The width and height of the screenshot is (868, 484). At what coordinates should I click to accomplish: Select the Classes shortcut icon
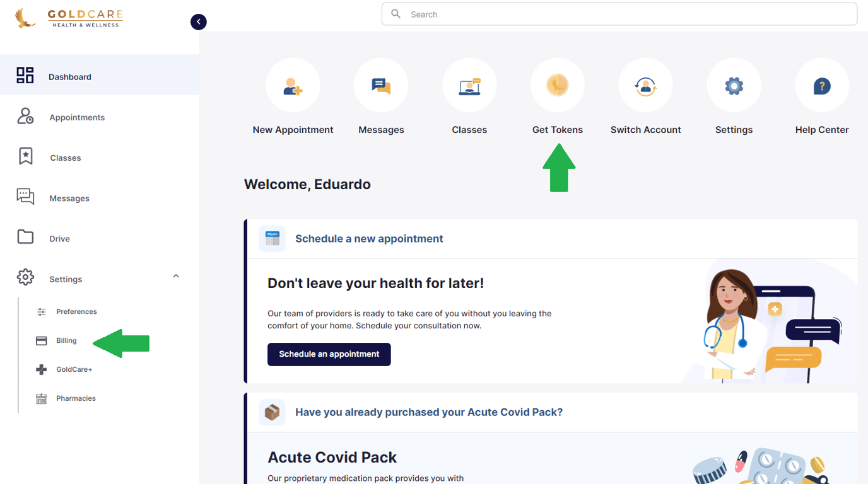469,86
